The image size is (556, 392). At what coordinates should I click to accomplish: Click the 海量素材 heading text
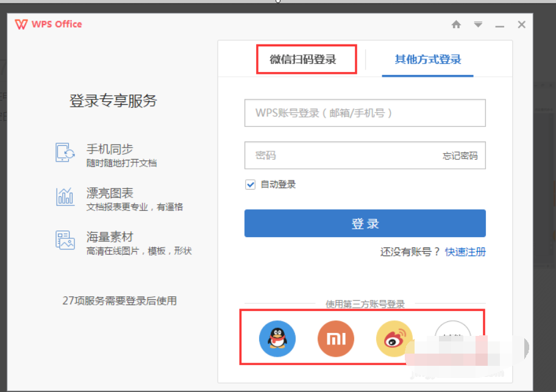110,237
